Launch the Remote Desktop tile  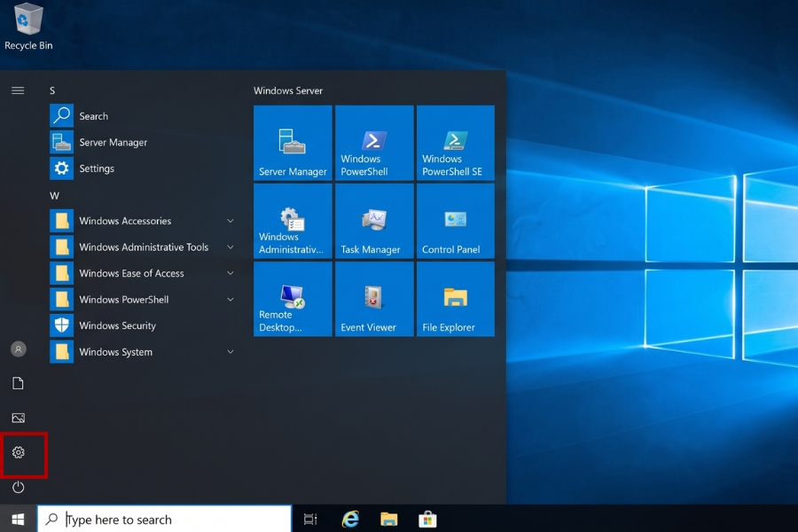(293, 299)
